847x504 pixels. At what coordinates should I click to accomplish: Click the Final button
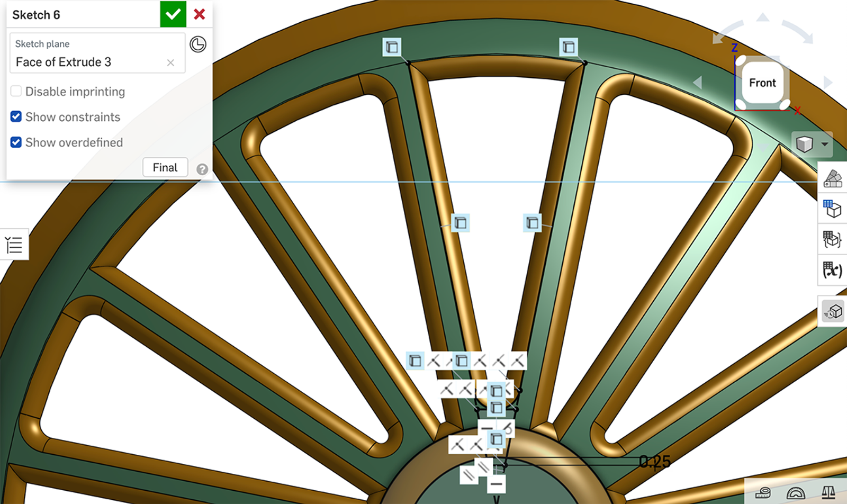pos(165,167)
